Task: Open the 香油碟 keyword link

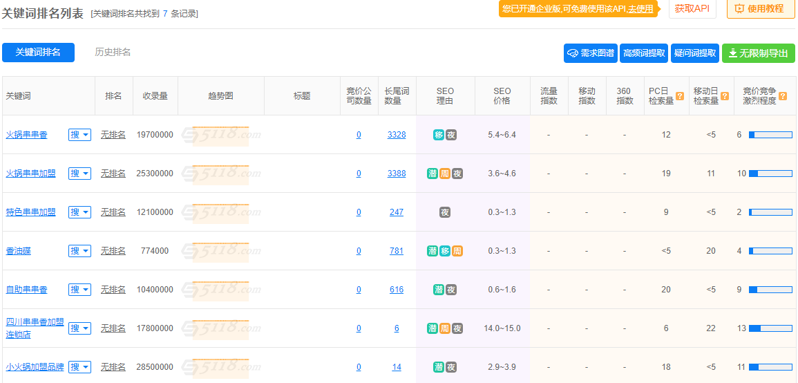Action: click(18, 251)
